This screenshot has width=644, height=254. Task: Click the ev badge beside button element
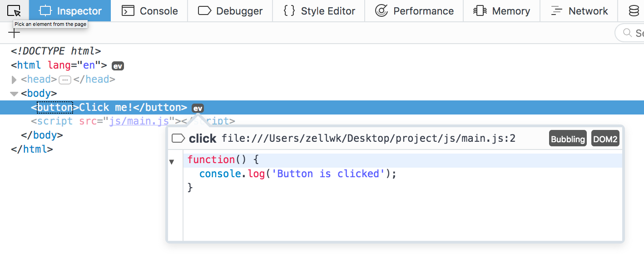pyautogui.click(x=198, y=108)
